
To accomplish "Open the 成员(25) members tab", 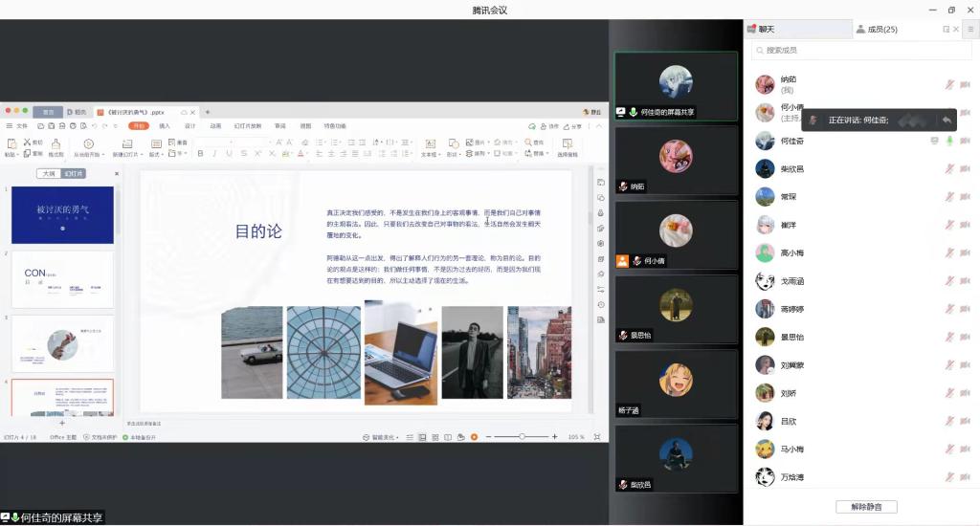I will (877, 30).
